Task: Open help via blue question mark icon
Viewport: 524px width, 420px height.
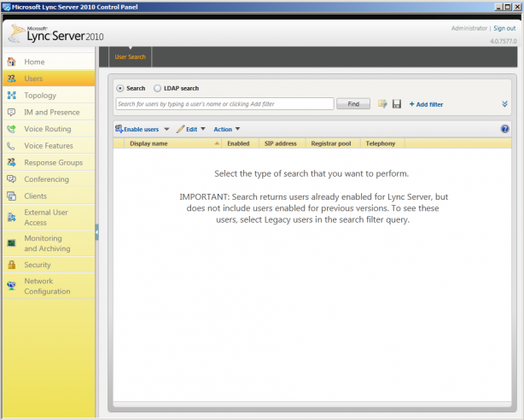Action: [x=504, y=129]
